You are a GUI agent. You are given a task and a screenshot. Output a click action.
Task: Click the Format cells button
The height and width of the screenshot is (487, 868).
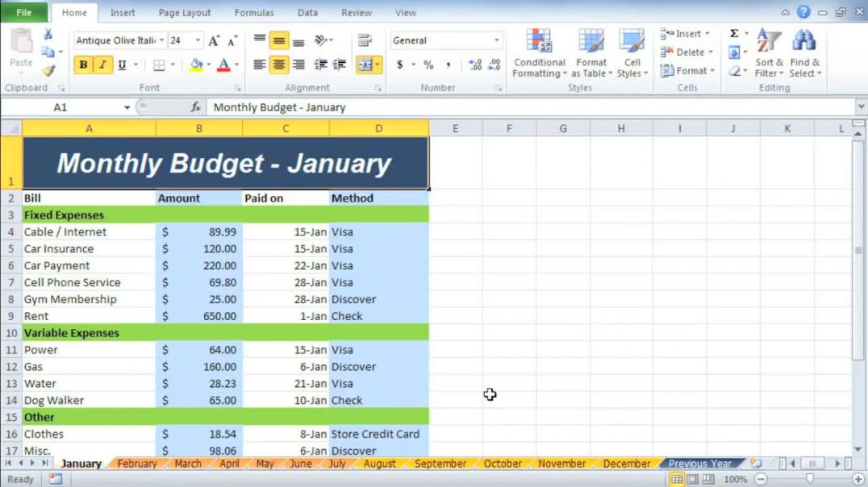[x=687, y=71]
